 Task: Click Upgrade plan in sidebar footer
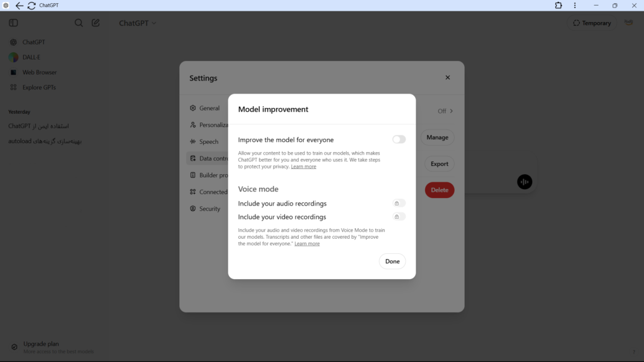[x=53, y=347]
